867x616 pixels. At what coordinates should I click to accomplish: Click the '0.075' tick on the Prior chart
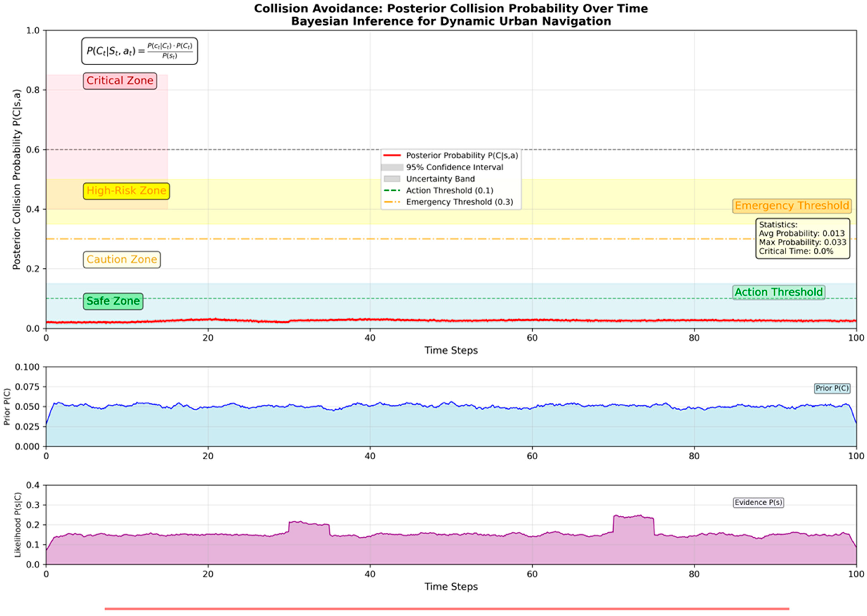27,387
